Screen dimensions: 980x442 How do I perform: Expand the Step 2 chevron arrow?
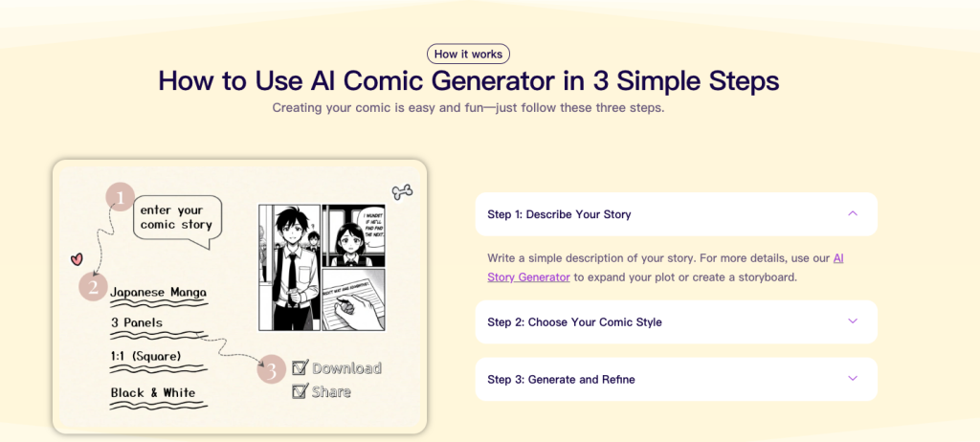[x=853, y=321]
